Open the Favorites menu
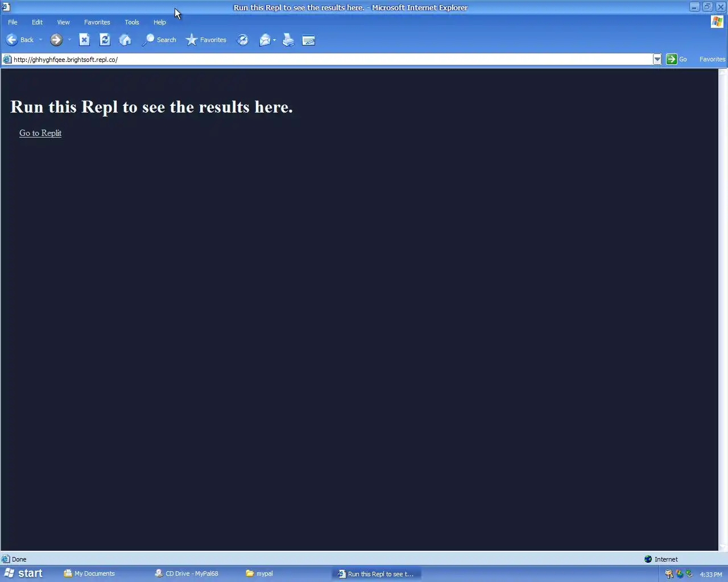This screenshot has height=582, width=728. tap(97, 22)
